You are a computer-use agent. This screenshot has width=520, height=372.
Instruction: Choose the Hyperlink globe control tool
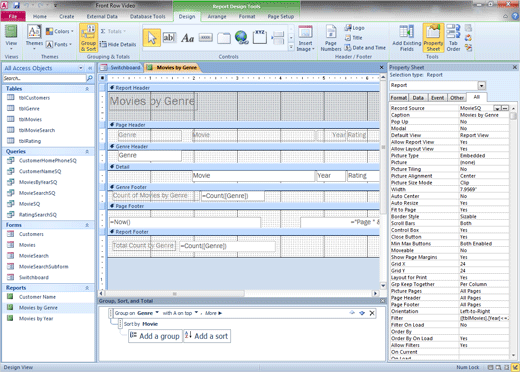click(242, 37)
